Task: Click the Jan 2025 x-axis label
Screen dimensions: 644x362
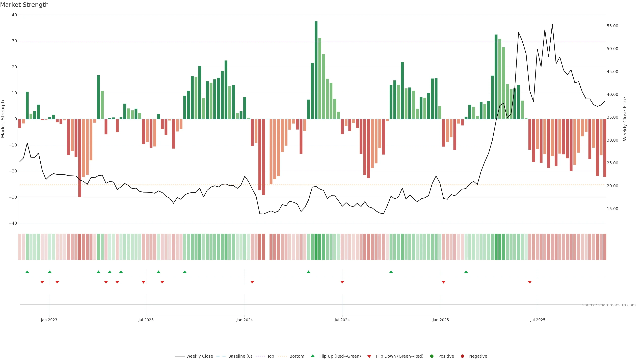Action: (x=441, y=320)
